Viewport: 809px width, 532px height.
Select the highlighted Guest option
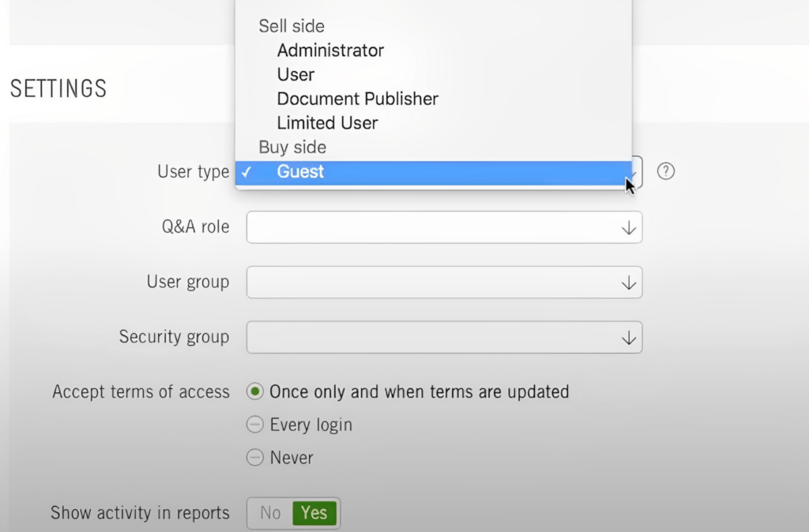pyautogui.click(x=301, y=172)
